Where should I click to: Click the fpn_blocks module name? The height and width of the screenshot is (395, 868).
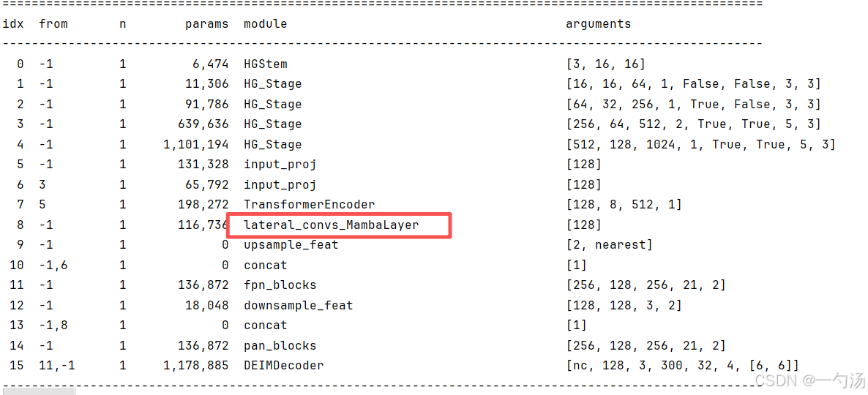[280, 285]
